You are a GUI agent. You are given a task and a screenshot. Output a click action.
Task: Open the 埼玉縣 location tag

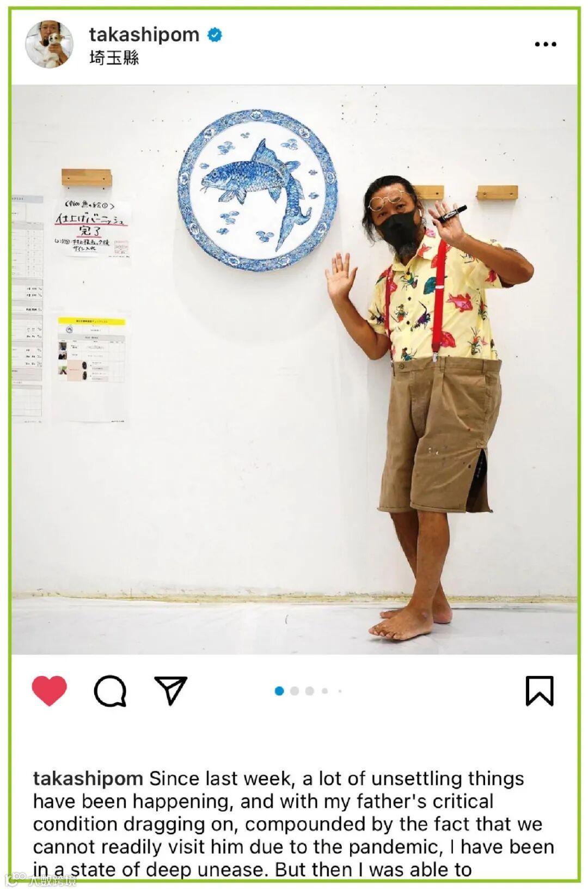tap(114, 57)
